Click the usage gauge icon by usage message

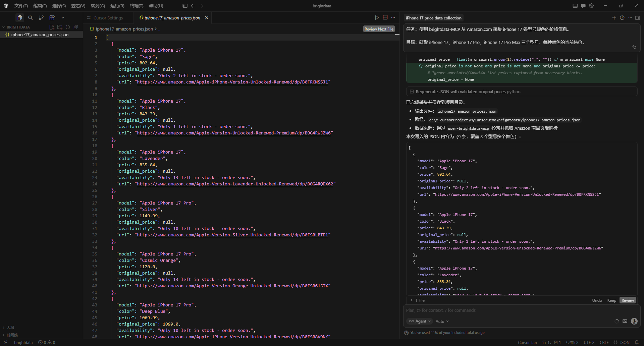click(x=407, y=333)
